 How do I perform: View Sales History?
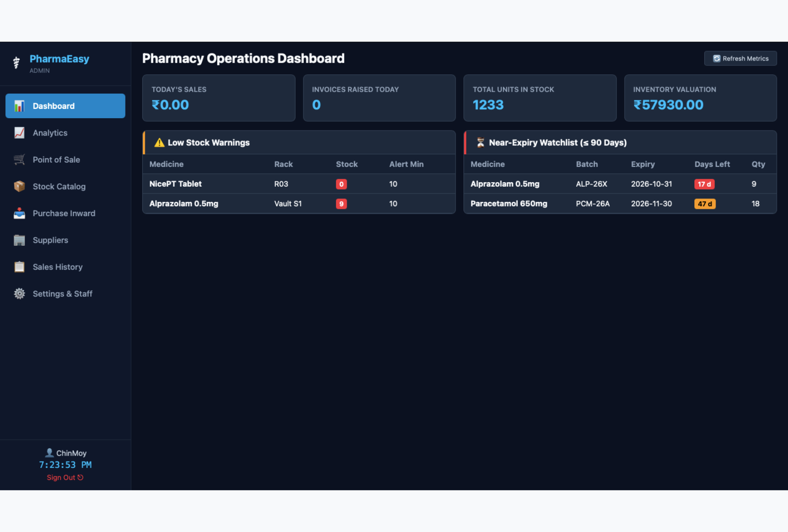pyautogui.click(x=66, y=267)
